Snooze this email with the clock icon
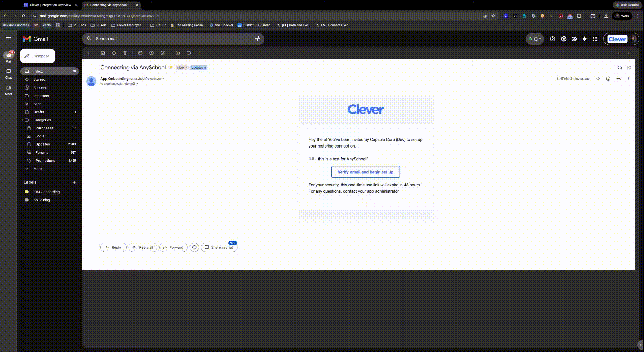The width and height of the screenshot is (644, 352). [x=152, y=53]
